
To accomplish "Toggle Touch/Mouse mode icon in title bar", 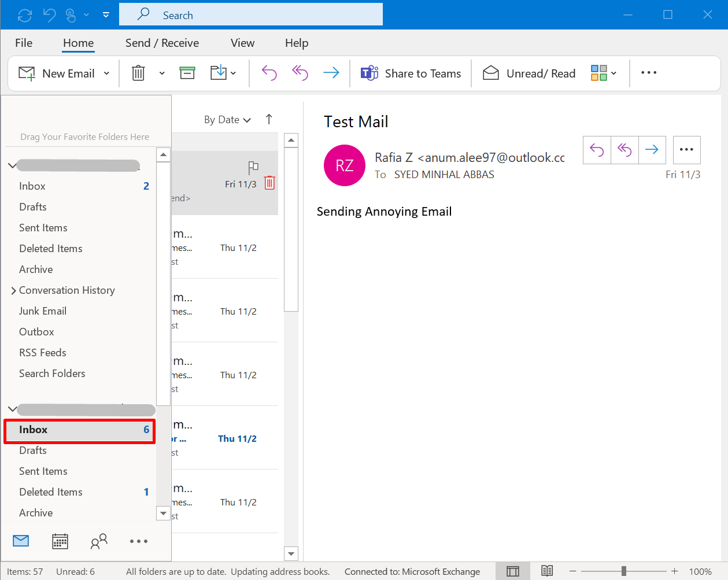I will point(71,15).
